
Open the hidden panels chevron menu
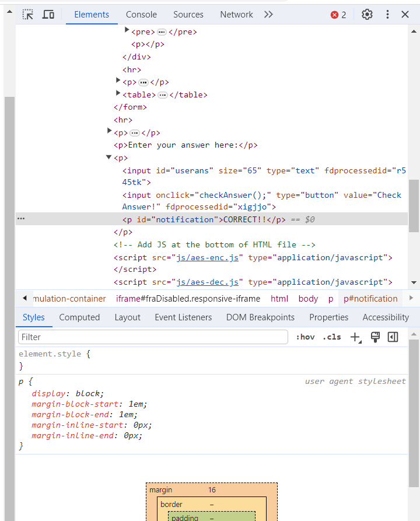[x=268, y=14]
